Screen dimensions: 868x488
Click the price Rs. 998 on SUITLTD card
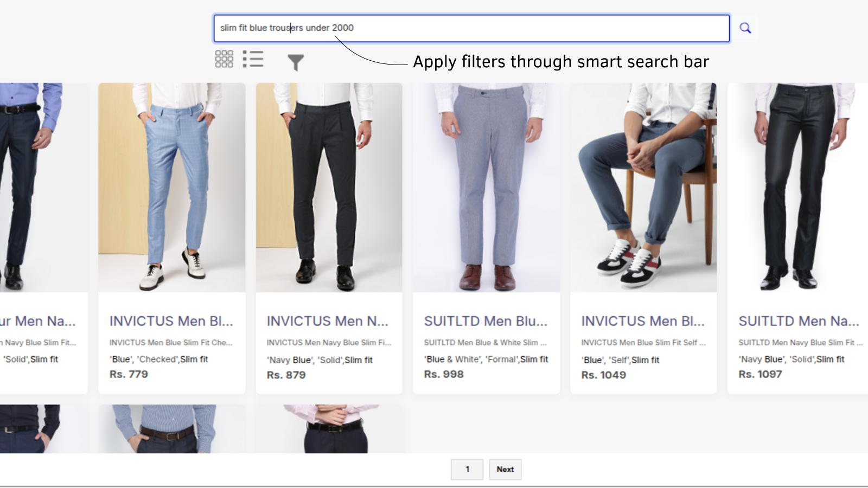(443, 374)
